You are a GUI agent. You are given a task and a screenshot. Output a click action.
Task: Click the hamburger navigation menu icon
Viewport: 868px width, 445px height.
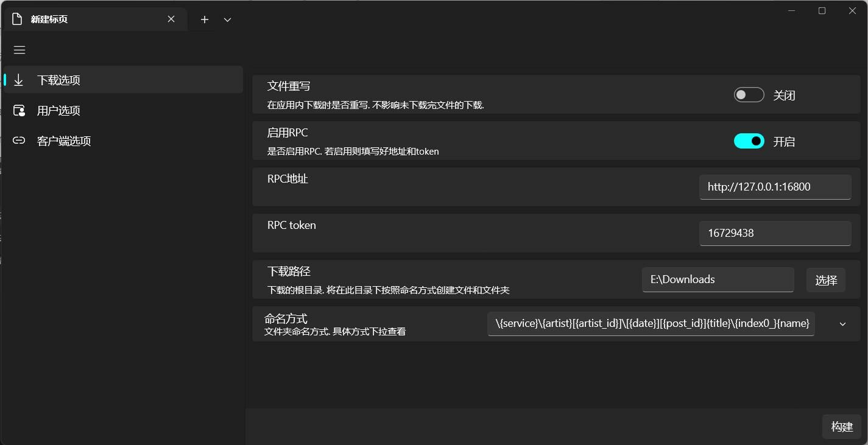19,50
